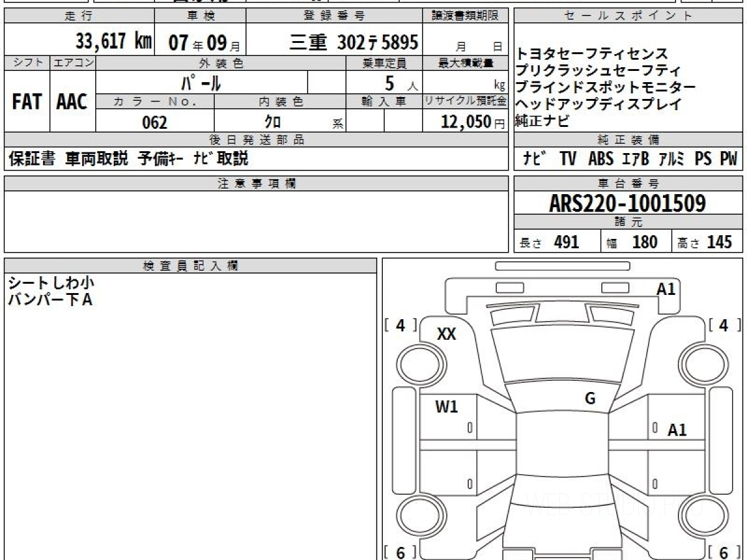Click the 純正装備 header

[628, 140]
